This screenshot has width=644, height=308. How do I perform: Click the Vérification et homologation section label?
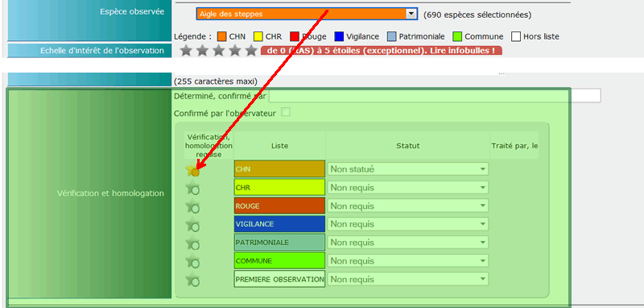pyautogui.click(x=110, y=194)
